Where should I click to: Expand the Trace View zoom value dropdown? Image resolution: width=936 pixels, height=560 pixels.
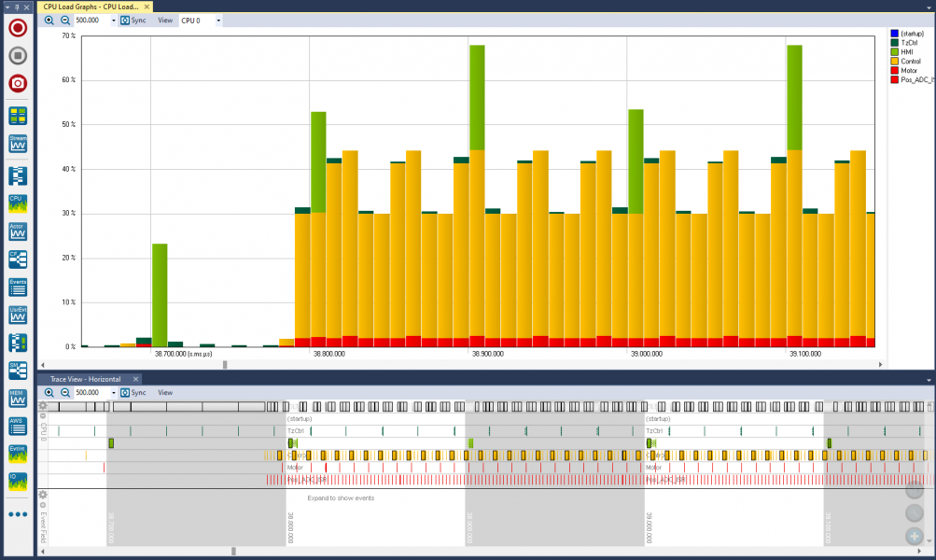click(113, 393)
